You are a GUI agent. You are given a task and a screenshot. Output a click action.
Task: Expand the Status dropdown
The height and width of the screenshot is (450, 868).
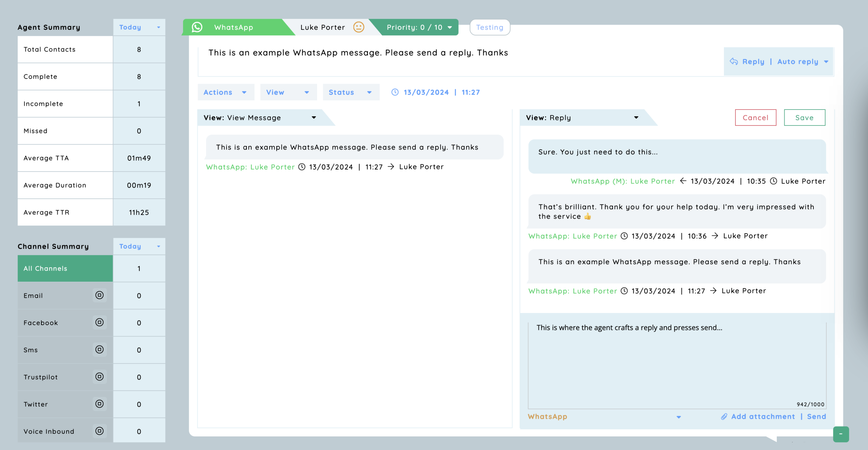(x=351, y=92)
